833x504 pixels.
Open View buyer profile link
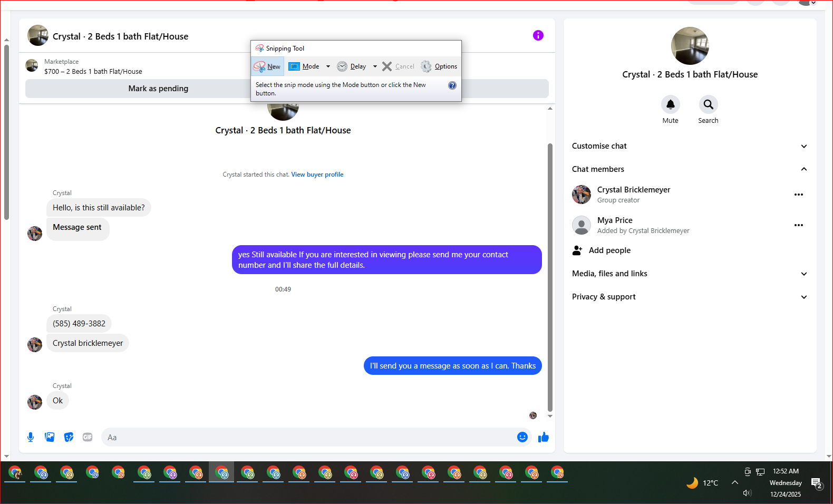coord(317,175)
